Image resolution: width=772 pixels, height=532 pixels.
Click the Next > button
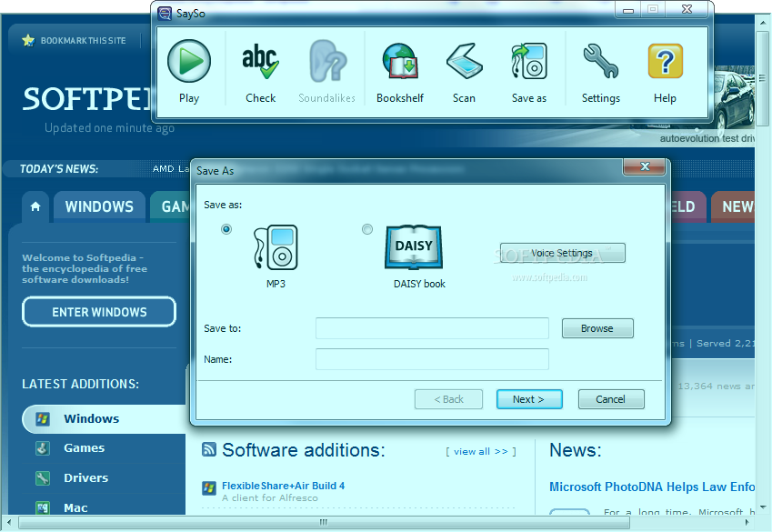pyautogui.click(x=529, y=399)
